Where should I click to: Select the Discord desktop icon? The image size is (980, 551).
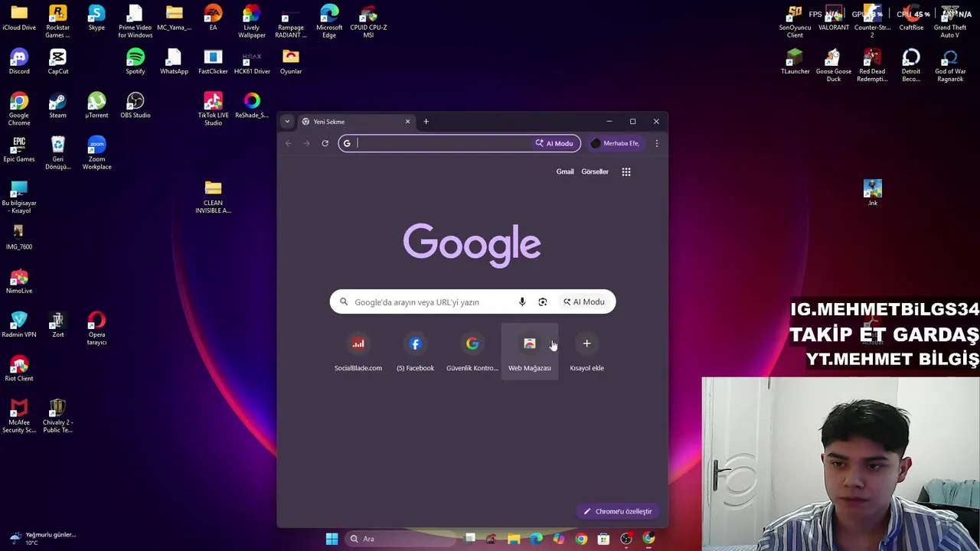[x=19, y=62]
